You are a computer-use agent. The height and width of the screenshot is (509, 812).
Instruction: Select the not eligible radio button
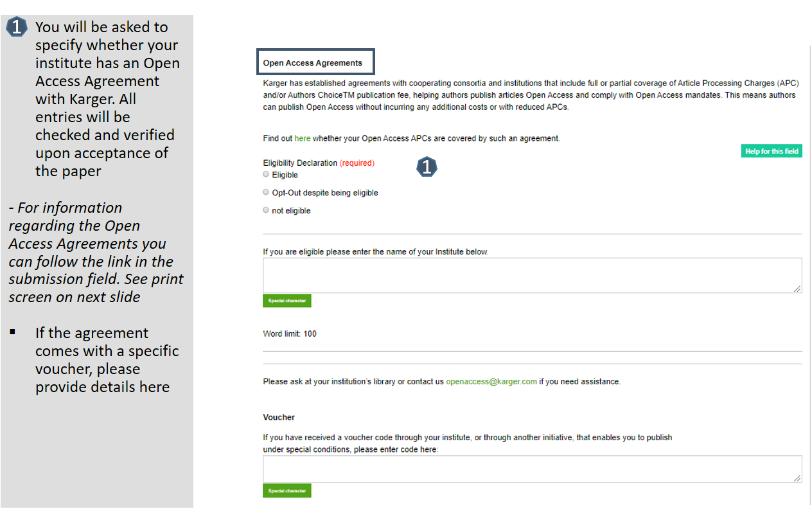click(x=266, y=210)
